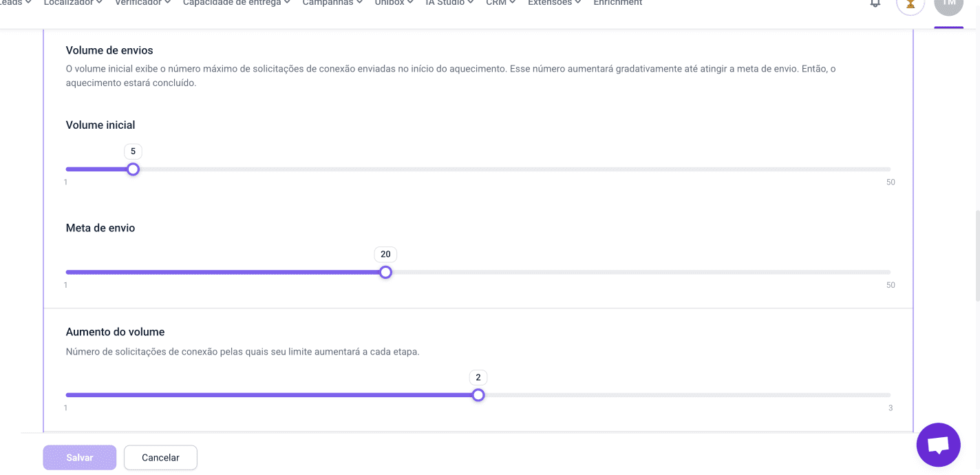Expand the Localizador dropdown menu
The image size is (980, 475).
(72, 3)
